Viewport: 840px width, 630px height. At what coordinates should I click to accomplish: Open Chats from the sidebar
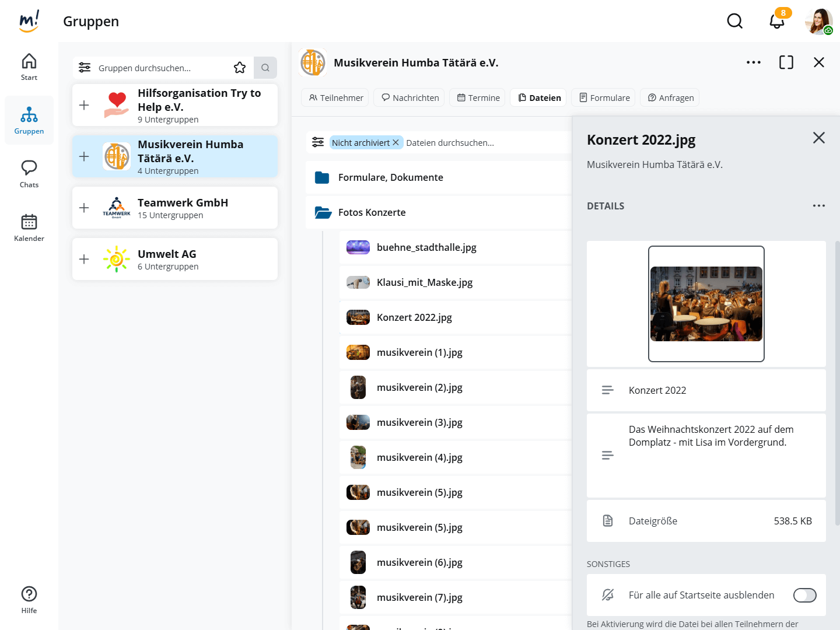[x=29, y=174]
